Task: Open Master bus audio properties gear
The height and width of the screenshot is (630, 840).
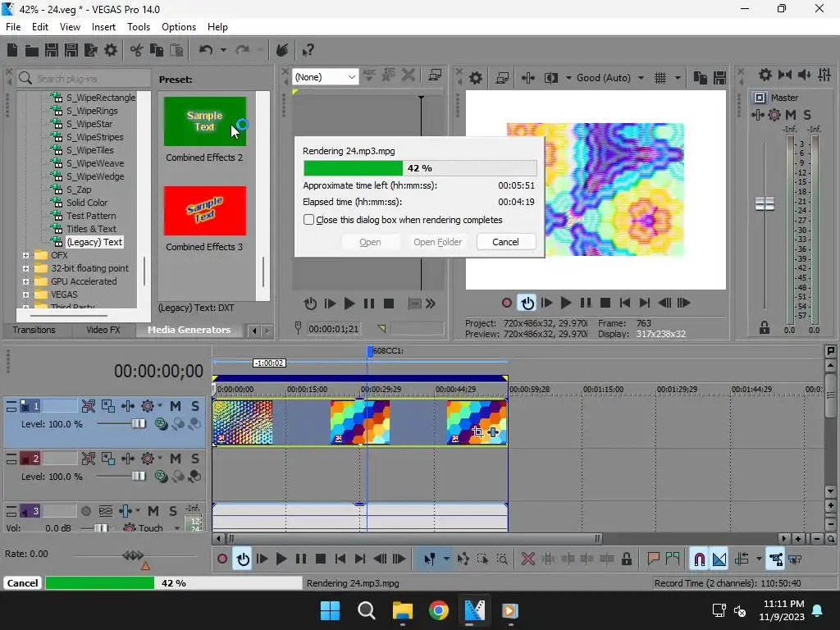Action: click(x=765, y=75)
